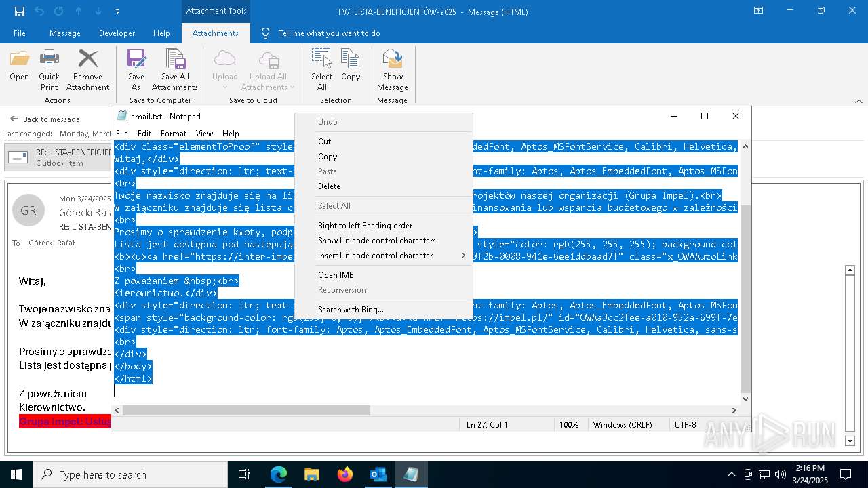Switch to the Message tab
868x488 pixels.
[65, 33]
